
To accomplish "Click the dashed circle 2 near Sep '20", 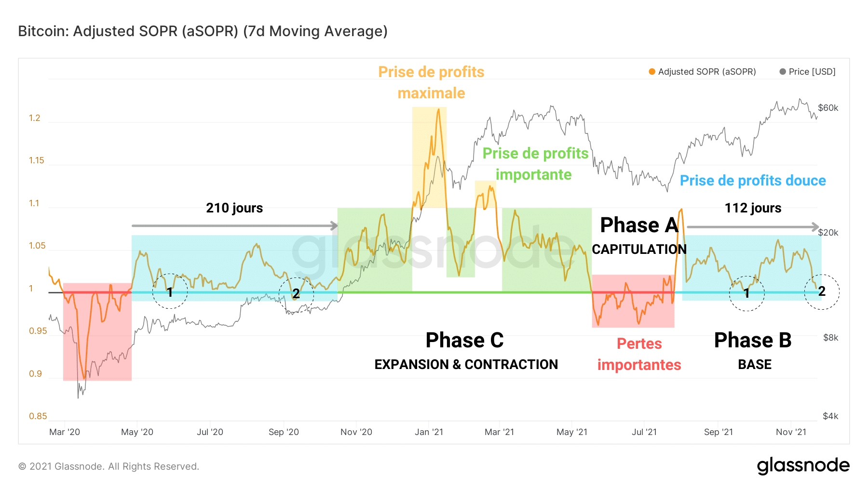I will 296,294.
